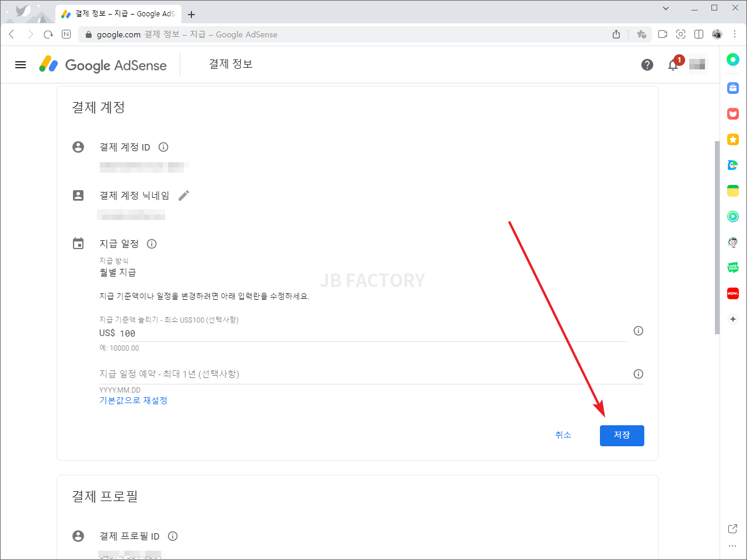Click the N (Naver) home button in the toolbar
This screenshot has width=747, height=560.
(x=66, y=34)
